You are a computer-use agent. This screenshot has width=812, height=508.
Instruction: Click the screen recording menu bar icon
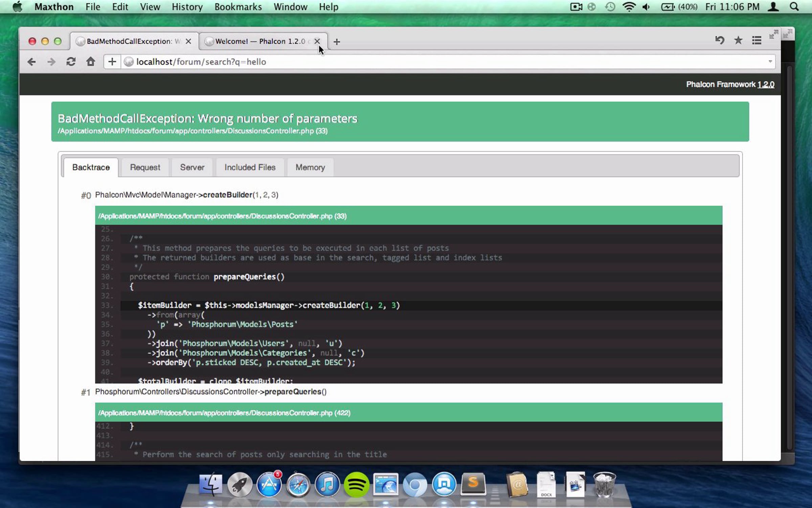576,7
